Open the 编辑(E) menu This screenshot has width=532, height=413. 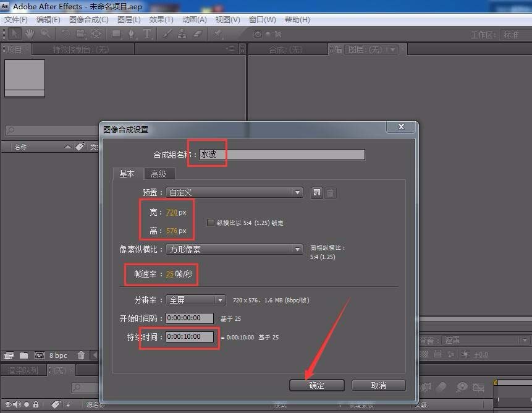[x=48, y=20]
